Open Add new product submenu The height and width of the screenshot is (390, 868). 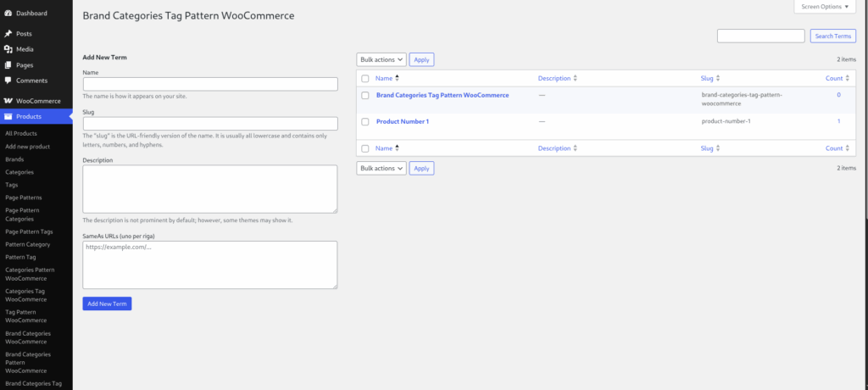(28, 146)
